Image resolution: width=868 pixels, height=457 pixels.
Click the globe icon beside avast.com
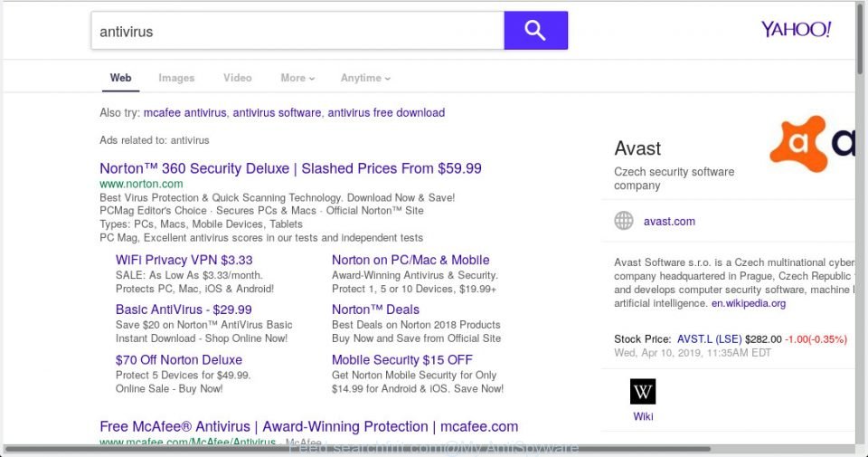[623, 221]
